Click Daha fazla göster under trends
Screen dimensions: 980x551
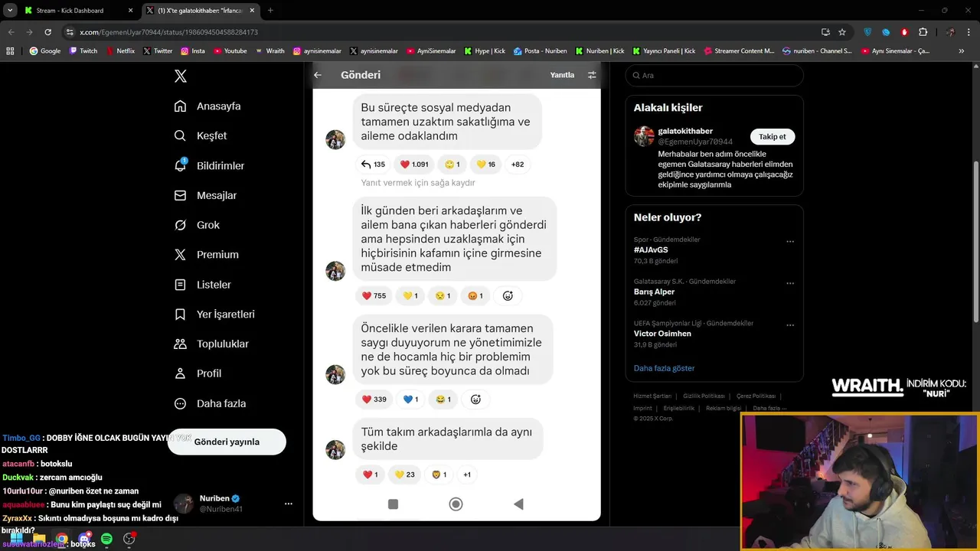(664, 368)
